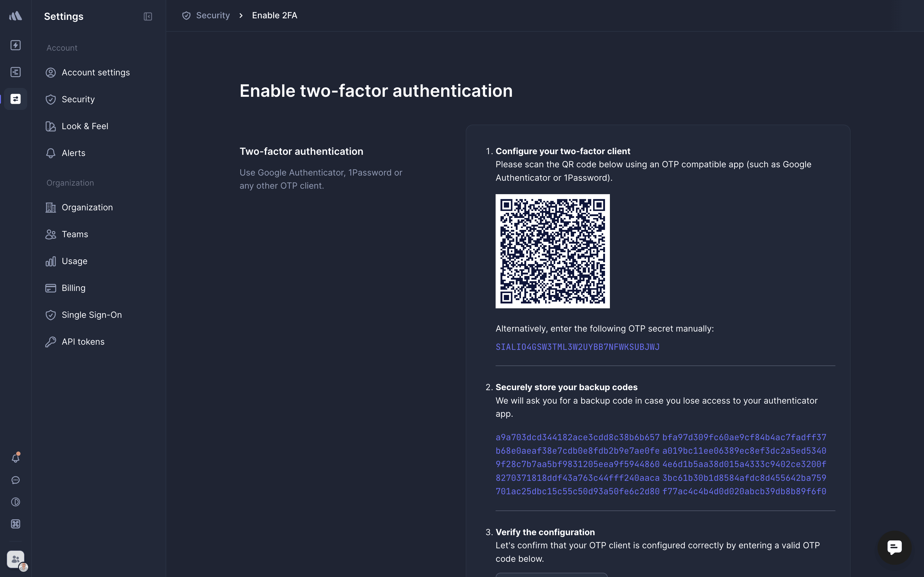924x577 pixels.
Task: Select the 2FA QR code image
Action: (x=552, y=251)
